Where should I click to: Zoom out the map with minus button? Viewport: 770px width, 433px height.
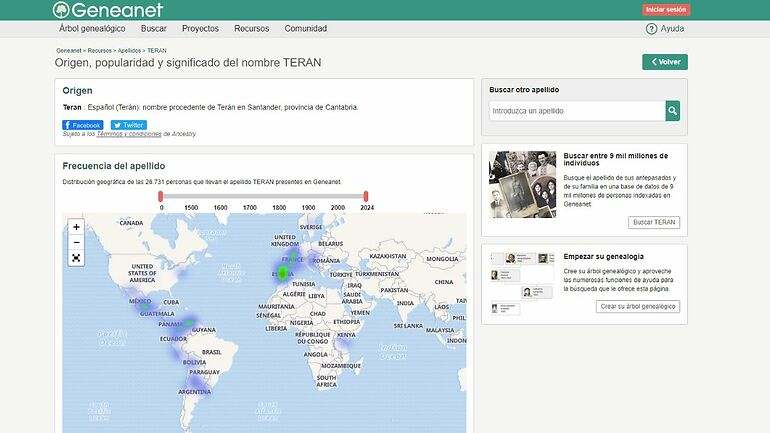(x=76, y=243)
